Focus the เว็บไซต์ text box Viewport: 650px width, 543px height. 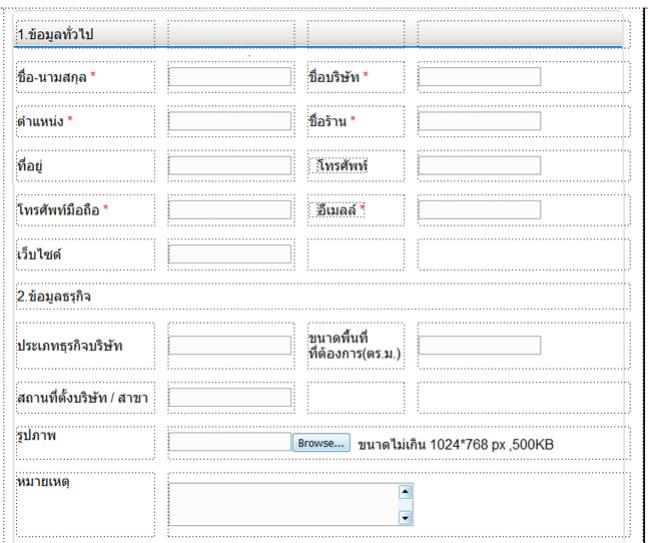[230, 254]
